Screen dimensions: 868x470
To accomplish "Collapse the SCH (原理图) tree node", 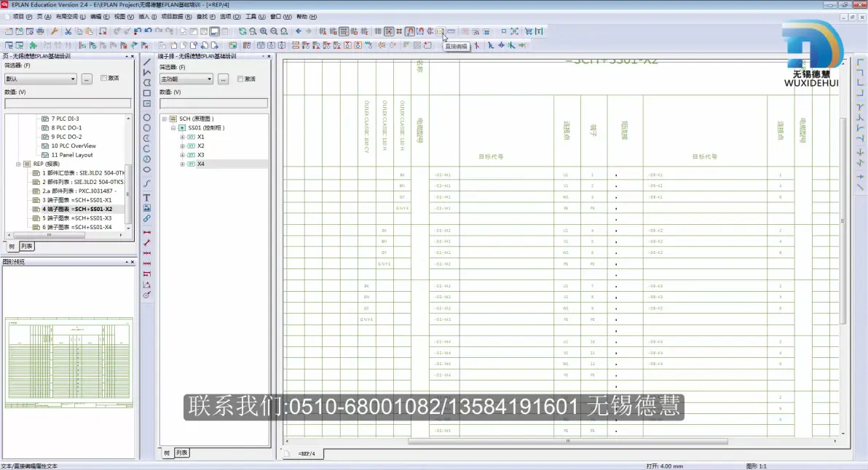I will coord(165,119).
